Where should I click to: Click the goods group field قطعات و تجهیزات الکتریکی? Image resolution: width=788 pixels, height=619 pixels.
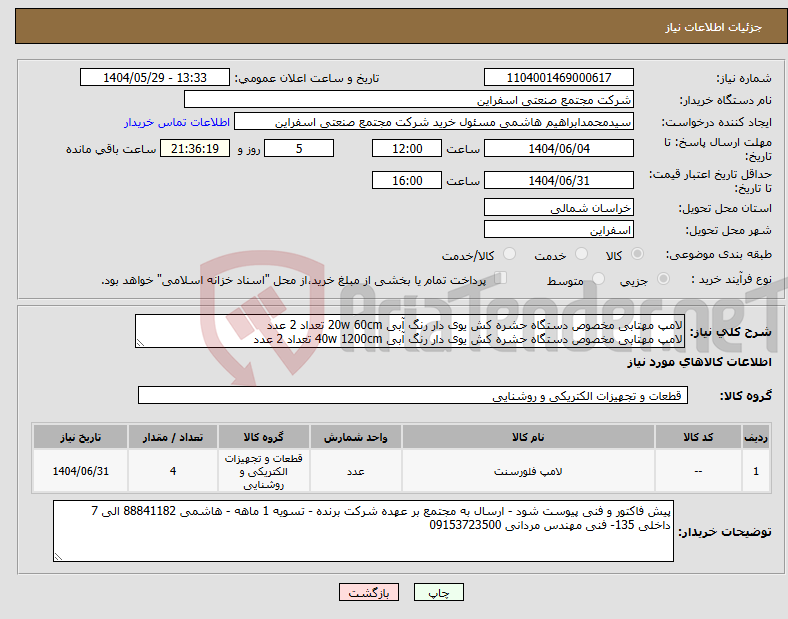pyautogui.click(x=413, y=395)
